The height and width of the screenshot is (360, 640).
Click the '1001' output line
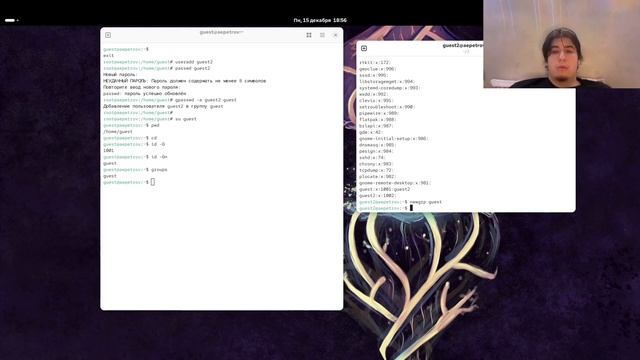click(x=109, y=151)
